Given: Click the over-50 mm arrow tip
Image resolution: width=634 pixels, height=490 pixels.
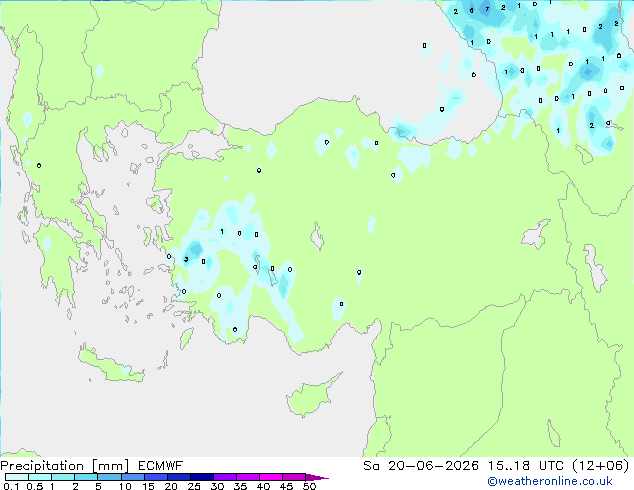Looking at the screenshot, I should click(x=317, y=477).
